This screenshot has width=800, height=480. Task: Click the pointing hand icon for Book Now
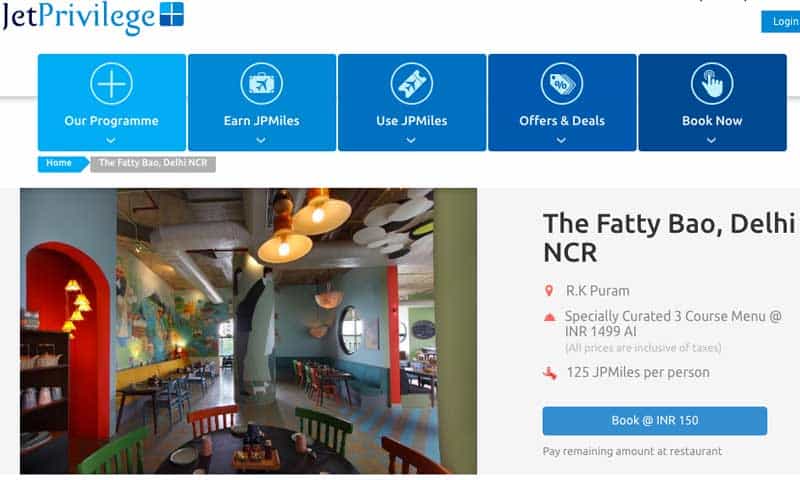point(712,83)
